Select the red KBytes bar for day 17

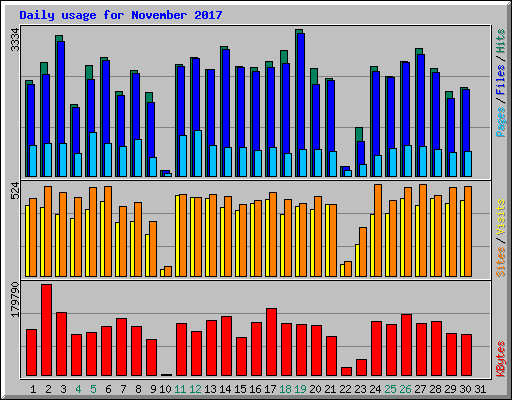271,342
